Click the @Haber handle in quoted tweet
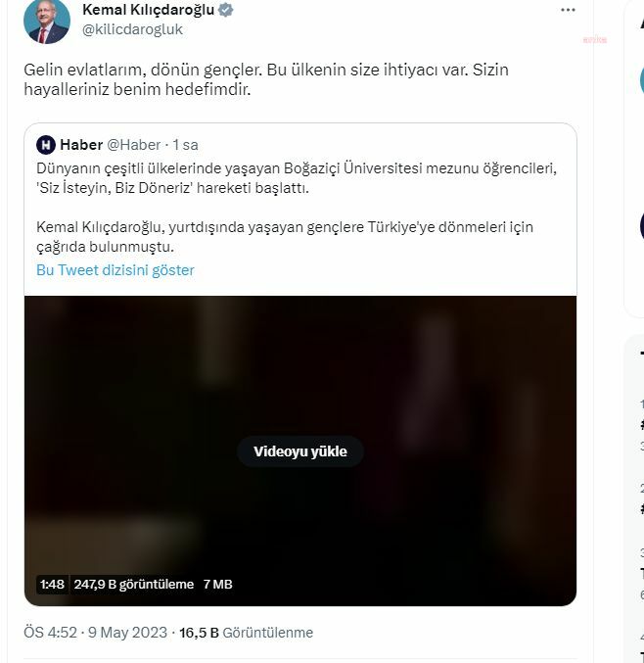 click(133, 145)
